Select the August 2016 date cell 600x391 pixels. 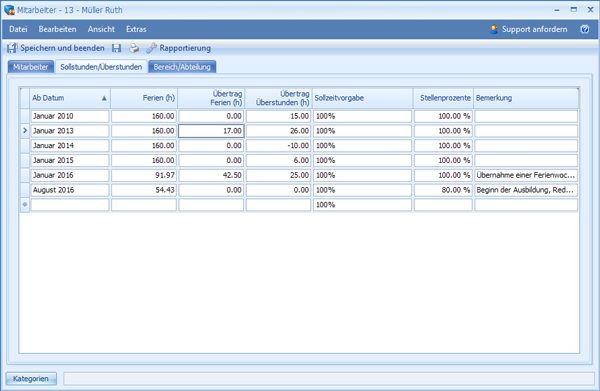(x=70, y=190)
